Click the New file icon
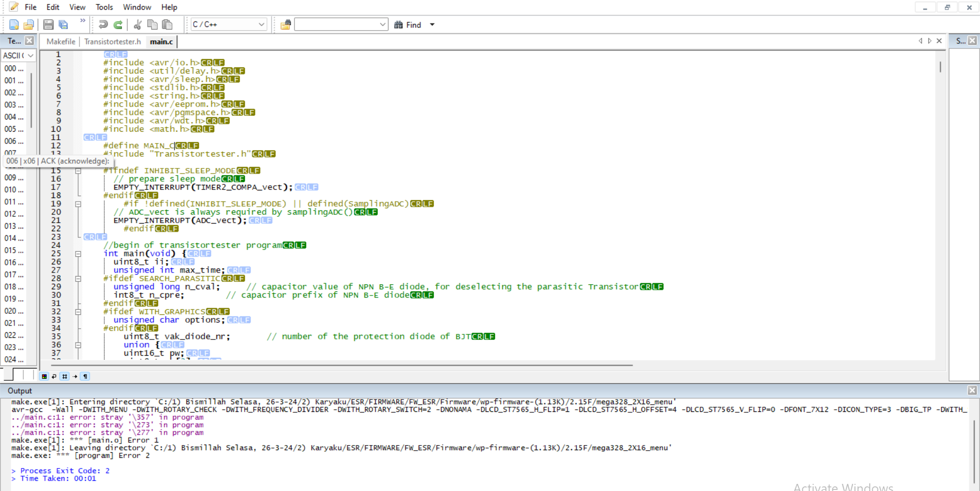Image resolution: width=980 pixels, height=491 pixels. click(14, 24)
